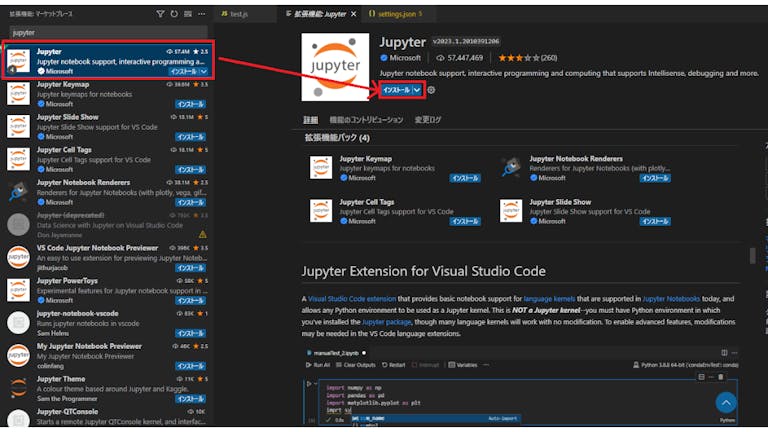Image resolution: width=768 pixels, height=432 pixels.
Task: Open the extensions filter icon
Action: pos(160,14)
